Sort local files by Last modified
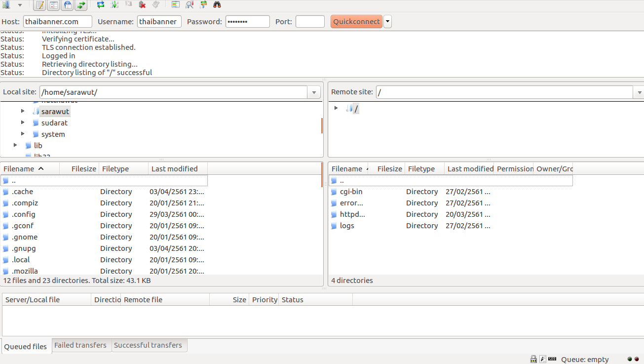Image resolution: width=644 pixels, height=364 pixels. point(175,169)
